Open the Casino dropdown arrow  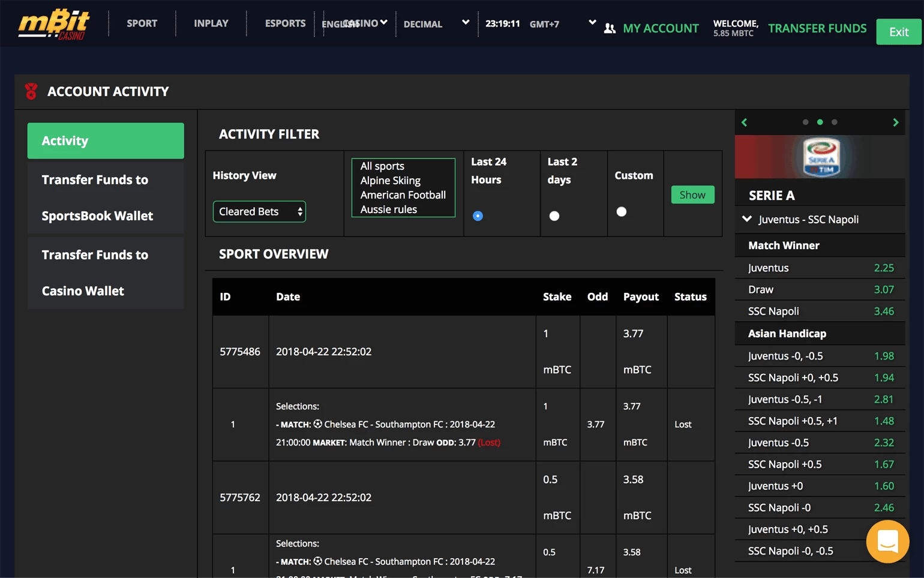pyautogui.click(x=384, y=22)
